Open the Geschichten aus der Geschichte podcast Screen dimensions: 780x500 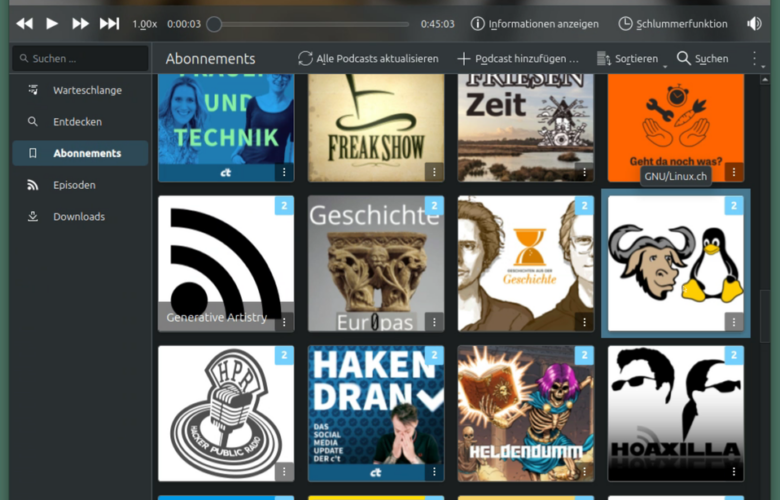point(526,264)
